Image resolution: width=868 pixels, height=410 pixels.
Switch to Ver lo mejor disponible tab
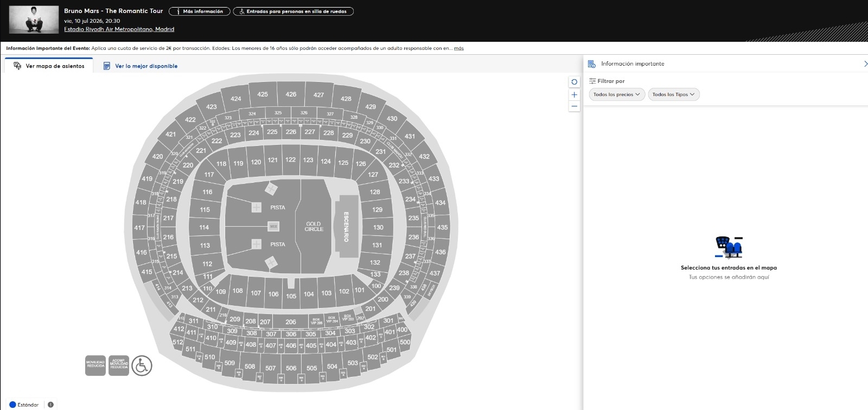coord(141,66)
